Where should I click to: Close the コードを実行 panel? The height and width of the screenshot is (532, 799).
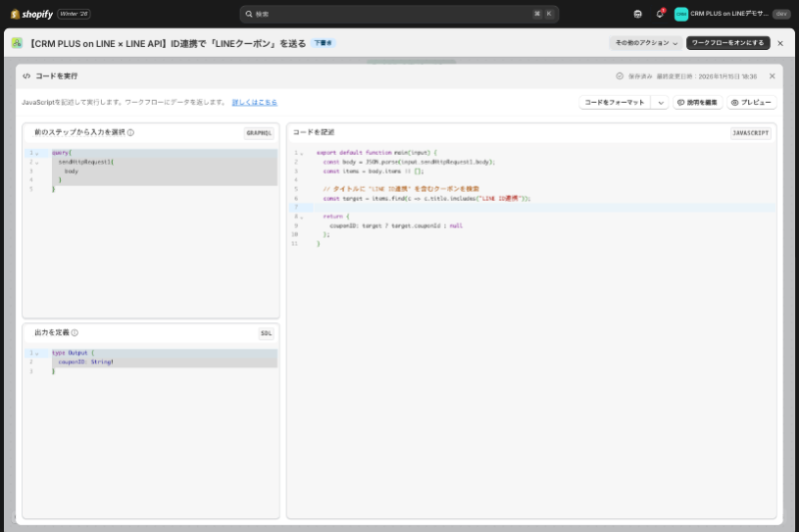point(772,76)
